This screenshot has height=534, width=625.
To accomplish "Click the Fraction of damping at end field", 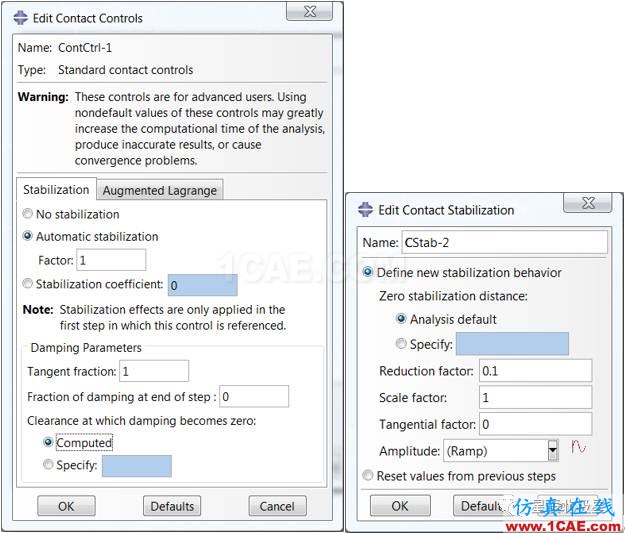I will pyautogui.click(x=254, y=396).
